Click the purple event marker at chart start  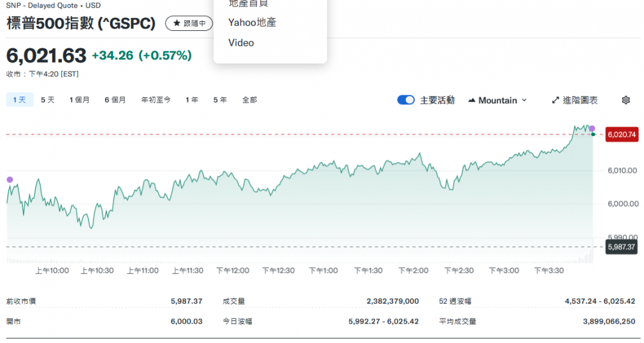[x=9, y=179]
